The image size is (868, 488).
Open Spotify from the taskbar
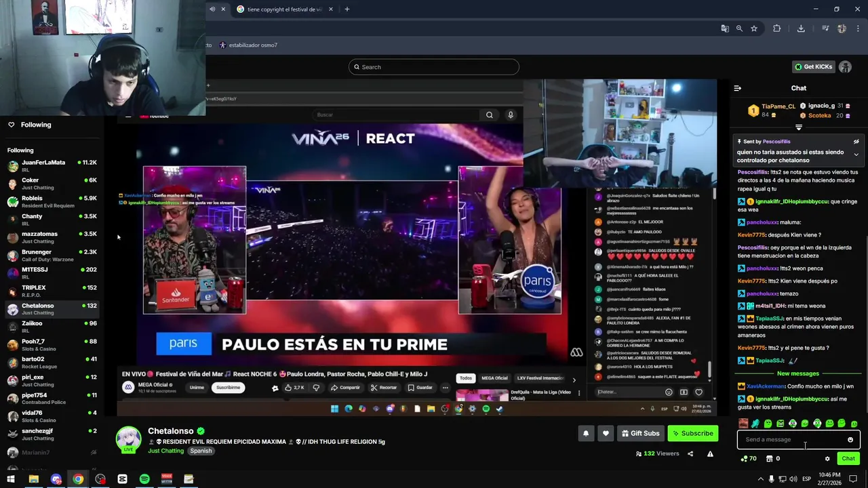144,479
